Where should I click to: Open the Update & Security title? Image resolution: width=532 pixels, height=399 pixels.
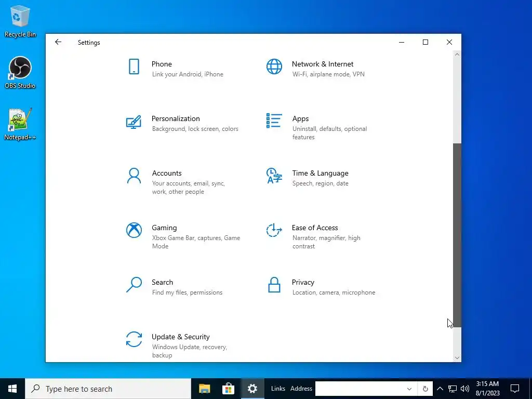[180, 337]
